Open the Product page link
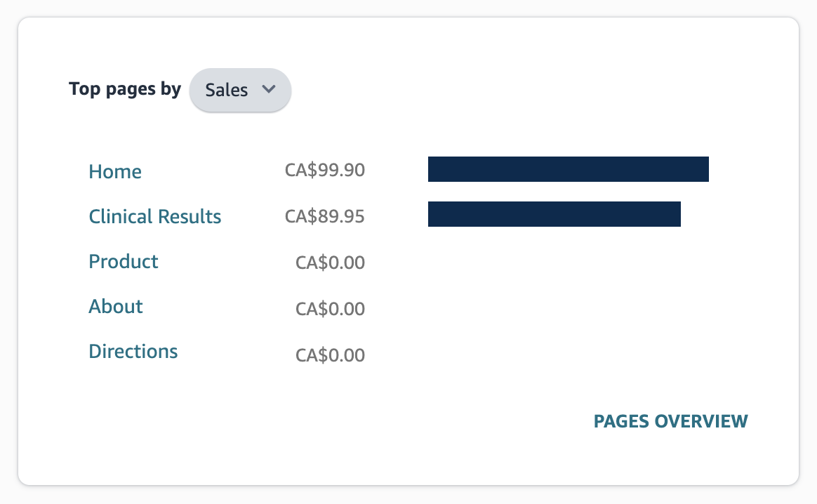The height and width of the screenshot is (504, 817). point(124,261)
